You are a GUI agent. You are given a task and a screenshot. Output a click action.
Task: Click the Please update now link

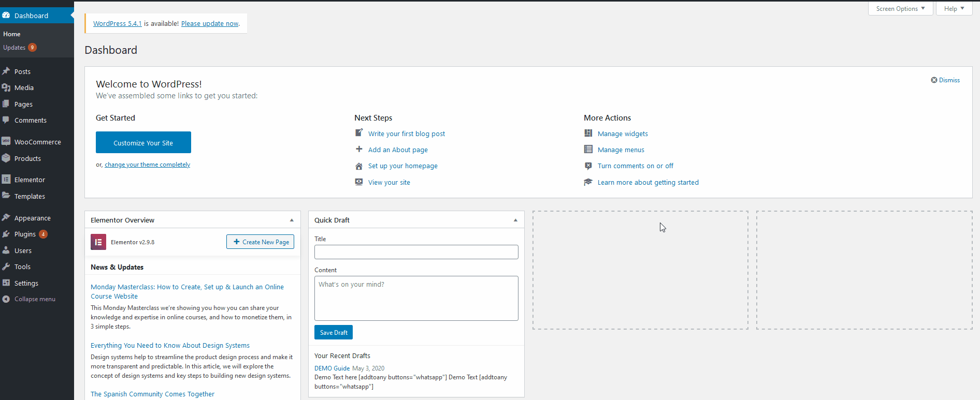click(210, 24)
